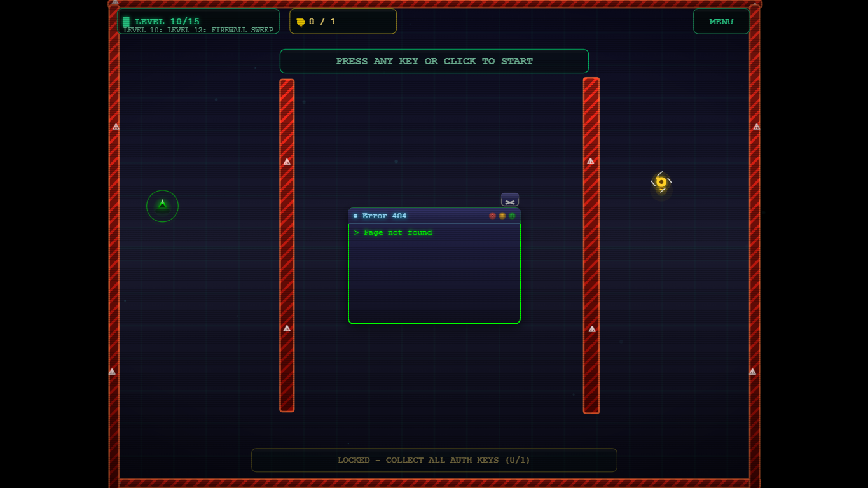The height and width of the screenshot is (488, 868).
Task: Click the red close button on Error 404 window
Action: pyautogui.click(x=492, y=216)
